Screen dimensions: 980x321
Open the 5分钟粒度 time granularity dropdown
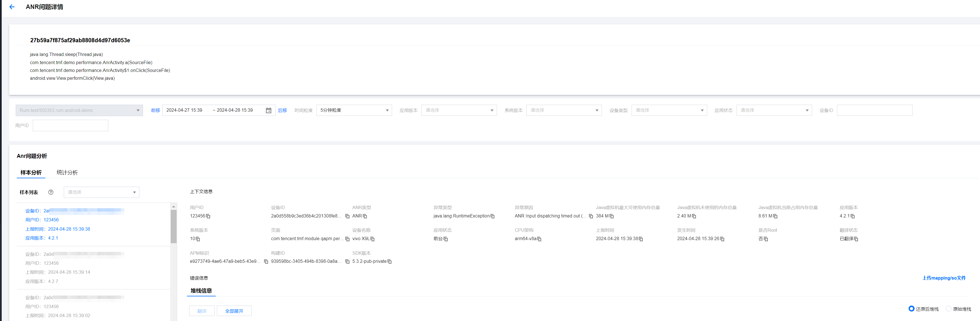click(354, 110)
